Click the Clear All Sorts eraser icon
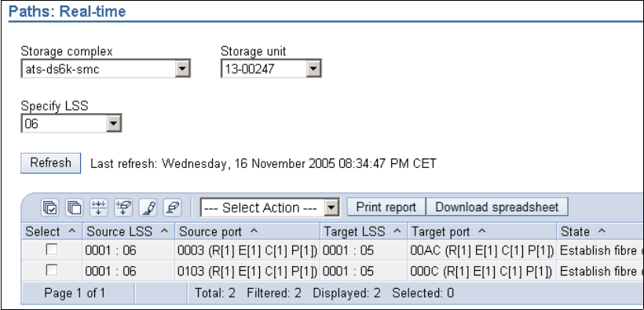 point(173,207)
